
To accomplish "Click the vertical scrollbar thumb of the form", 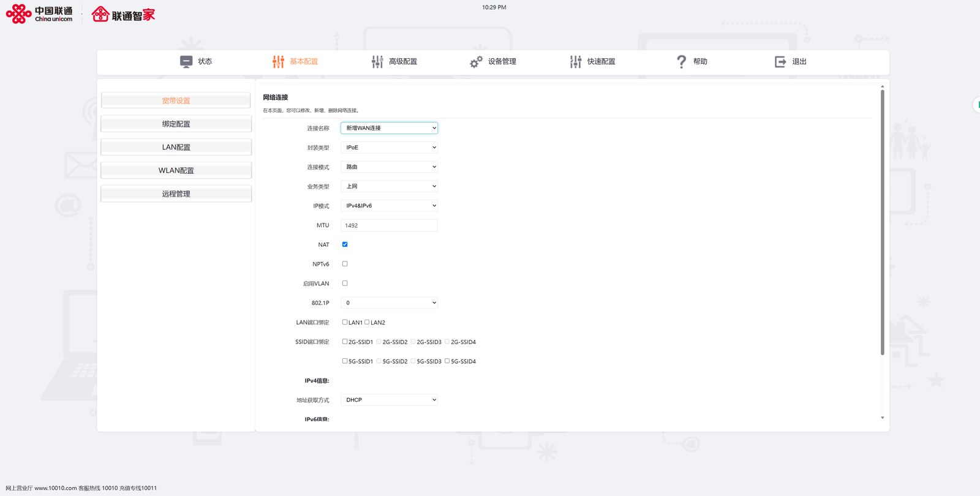I will [x=883, y=222].
